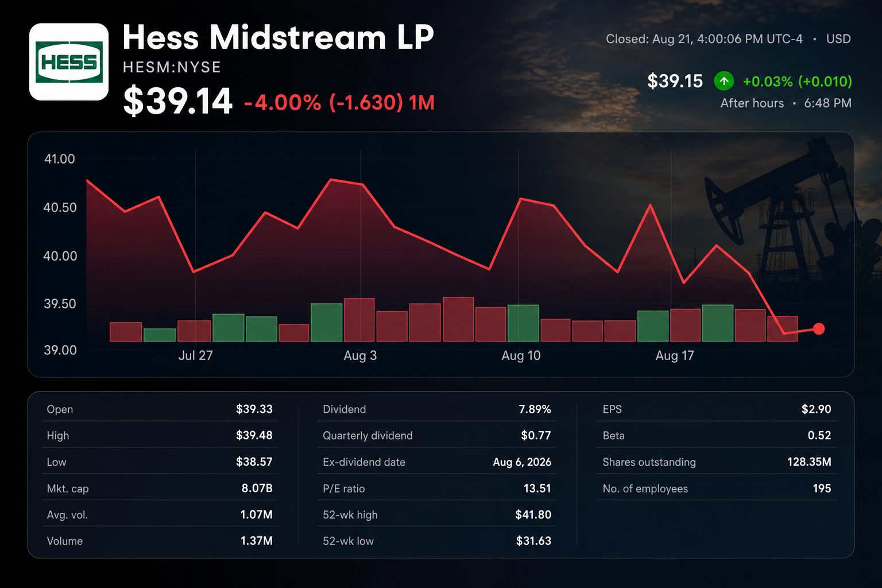
Task: Click the "40.50" y-axis label
Action: 60,207
